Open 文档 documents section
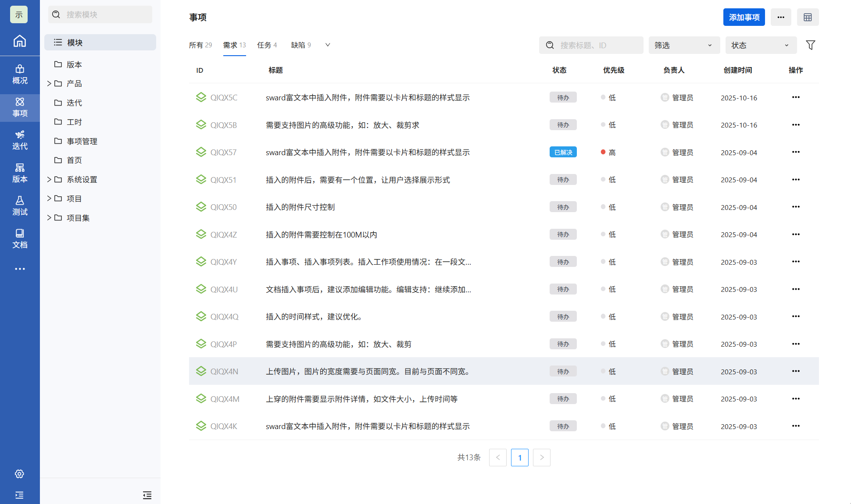The image size is (851, 504). tap(20, 239)
